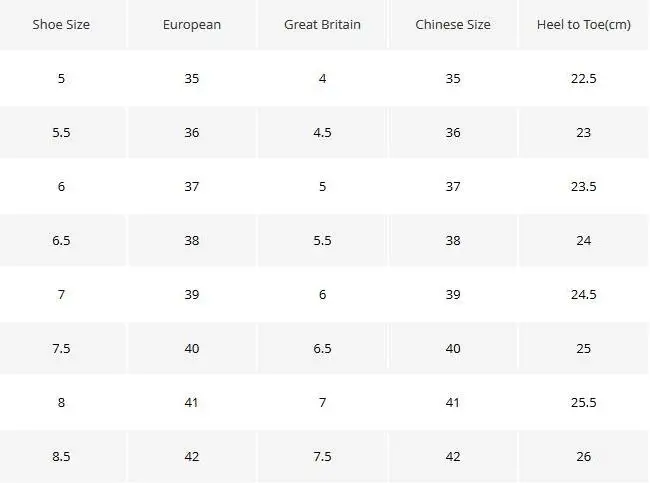Select the 24.5 heel to toe cell
This screenshot has height=483, width=650.
tap(583, 294)
